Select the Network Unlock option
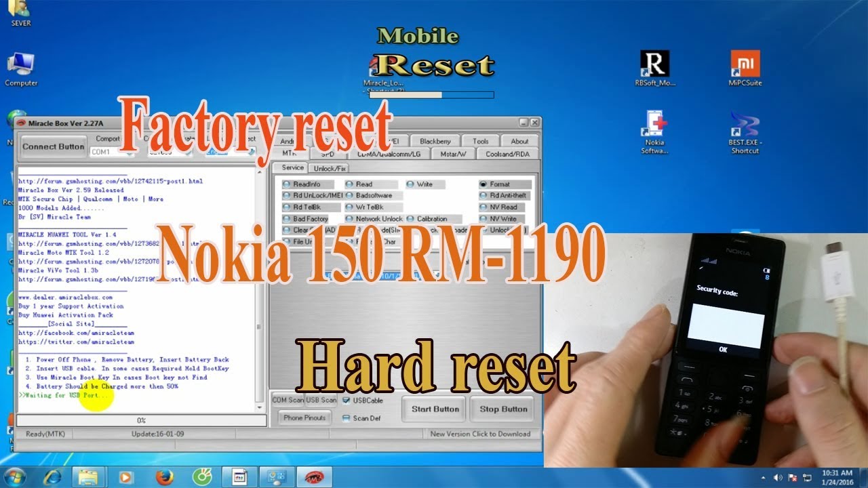Image resolution: width=868 pixels, height=488 pixels. 374,219
